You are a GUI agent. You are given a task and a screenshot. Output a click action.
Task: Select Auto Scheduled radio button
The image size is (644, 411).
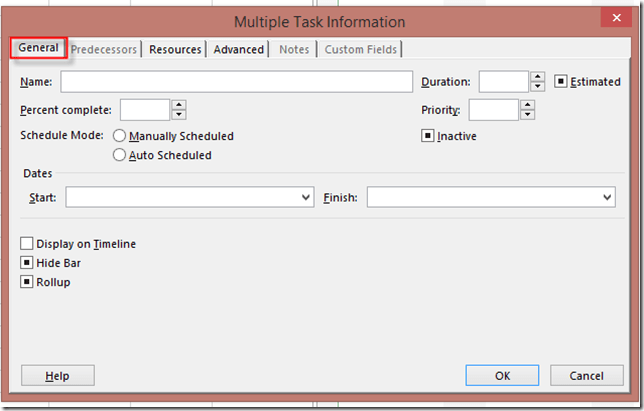120,155
